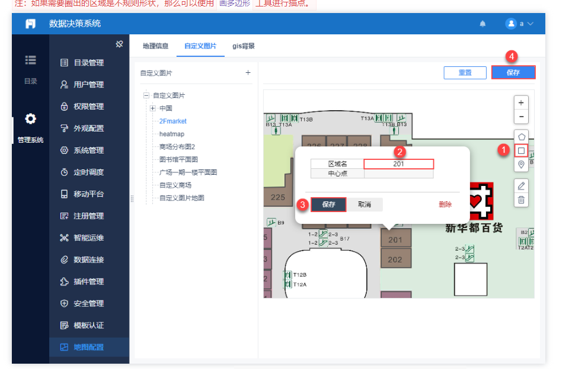Select 2Fmarket in the tree
This screenshot has height=369, width=588.
point(172,121)
